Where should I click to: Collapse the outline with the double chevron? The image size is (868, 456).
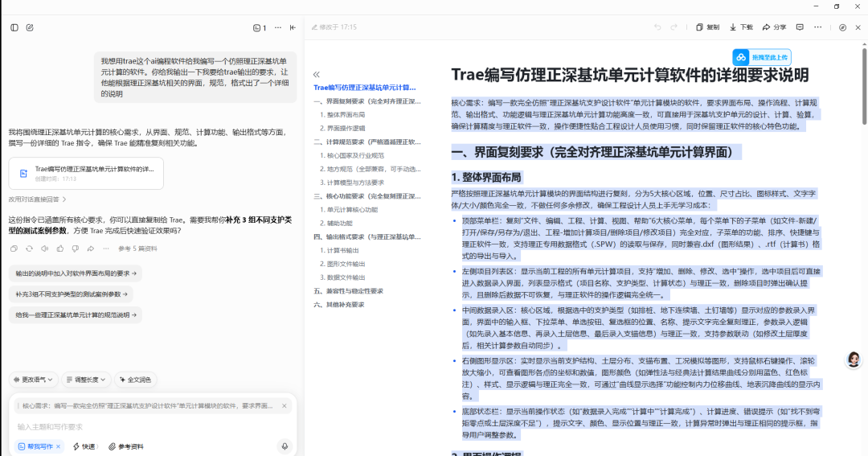click(x=317, y=74)
